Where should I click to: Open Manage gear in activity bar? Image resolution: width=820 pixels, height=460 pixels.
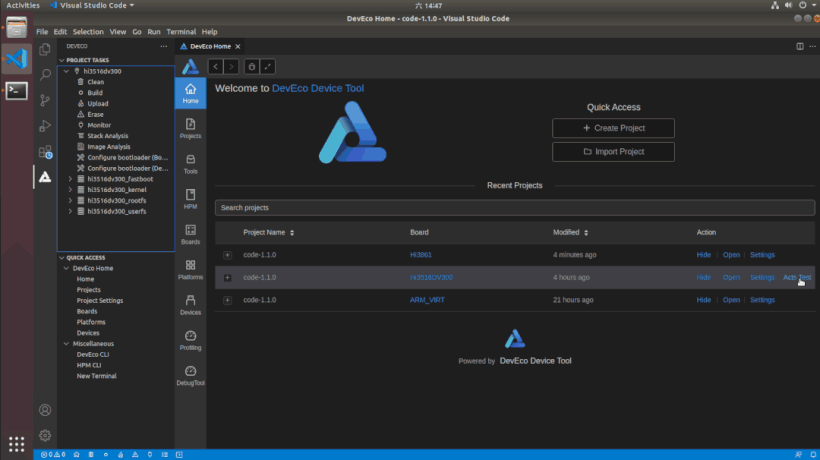coord(45,435)
